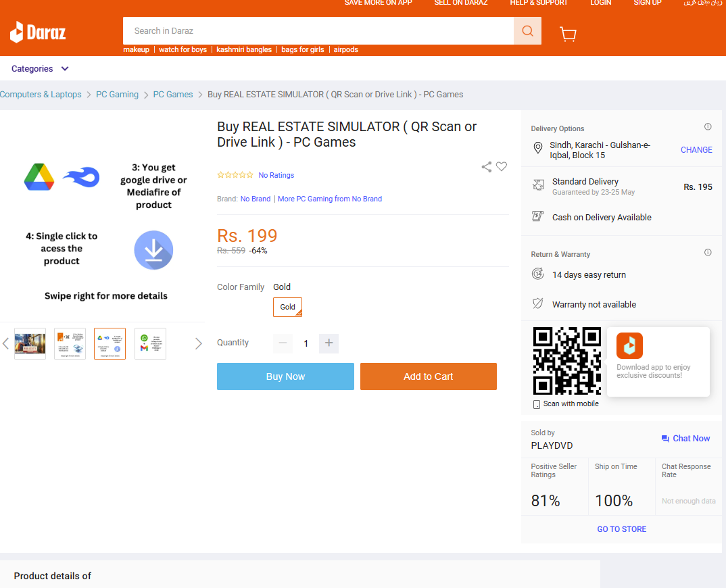Select the Gold color option
This screenshot has height=588, width=726.
[x=287, y=307]
